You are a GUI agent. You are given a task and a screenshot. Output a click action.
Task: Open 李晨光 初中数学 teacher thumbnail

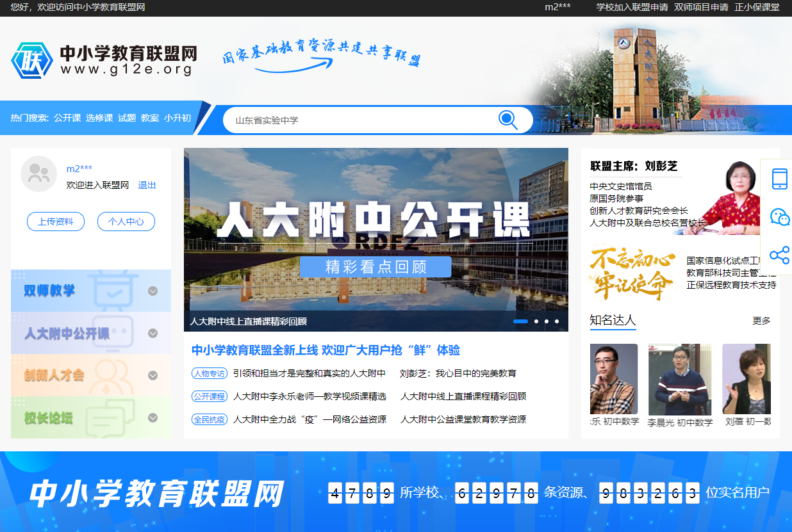(680, 379)
